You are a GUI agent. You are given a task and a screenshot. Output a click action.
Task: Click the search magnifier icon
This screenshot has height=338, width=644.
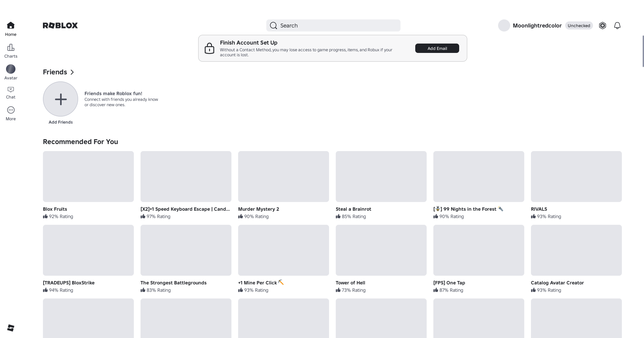[273, 25]
